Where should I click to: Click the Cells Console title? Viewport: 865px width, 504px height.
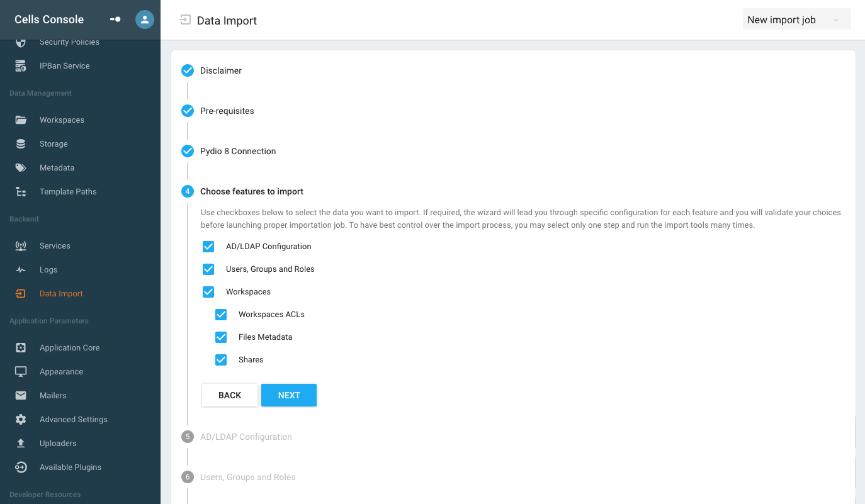[49, 20]
